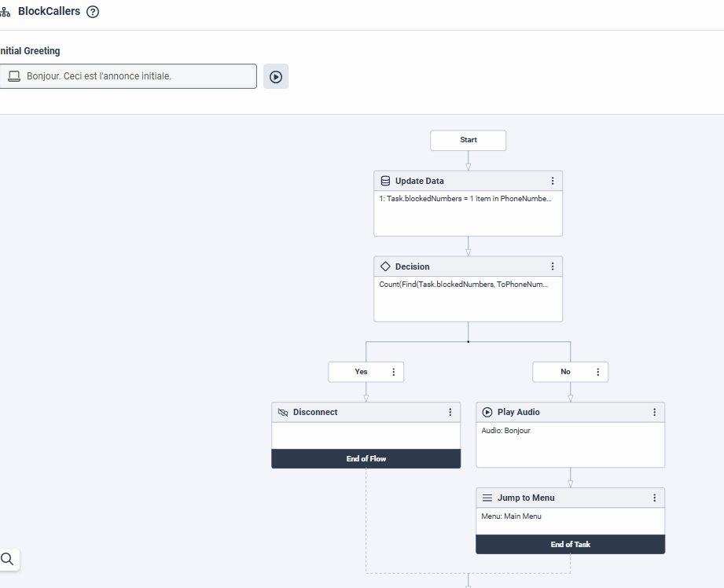Open the Jump to Menu options menu
The width and height of the screenshot is (724, 588).
655,498
